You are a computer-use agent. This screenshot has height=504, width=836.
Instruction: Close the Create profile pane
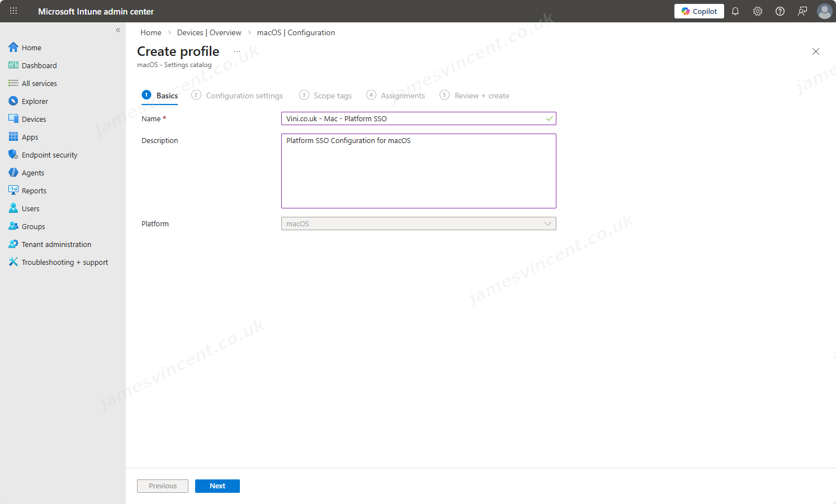click(815, 51)
